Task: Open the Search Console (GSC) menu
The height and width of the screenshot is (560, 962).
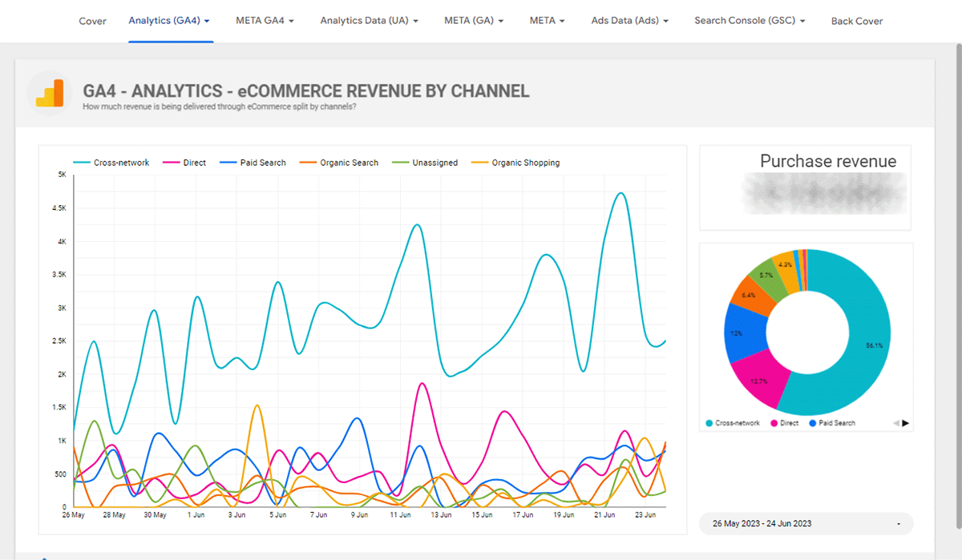Action: pyautogui.click(x=750, y=20)
